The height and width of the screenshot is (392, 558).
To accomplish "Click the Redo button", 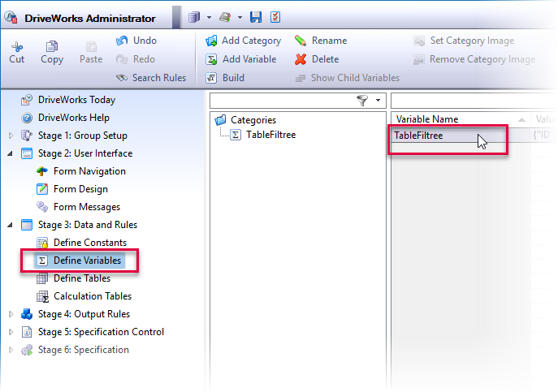I will point(136,59).
